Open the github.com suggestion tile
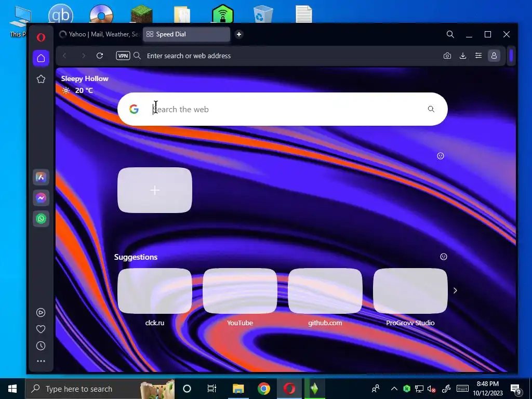The height and width of the screenshot is (399, 532). (325, 291)
